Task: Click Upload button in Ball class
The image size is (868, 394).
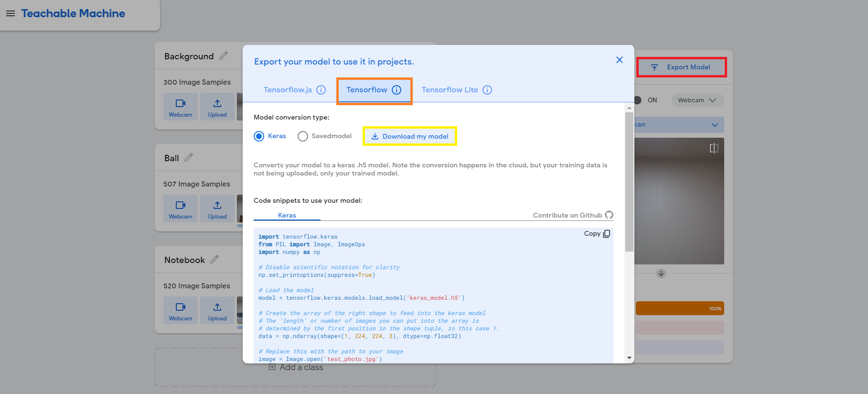Action: [217, 208]
